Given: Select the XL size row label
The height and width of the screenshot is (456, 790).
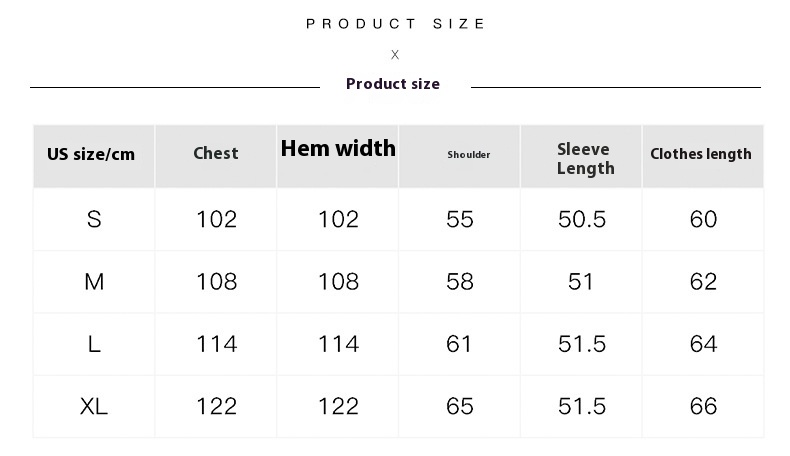Looking at the screenshot, I should [94, 406].
